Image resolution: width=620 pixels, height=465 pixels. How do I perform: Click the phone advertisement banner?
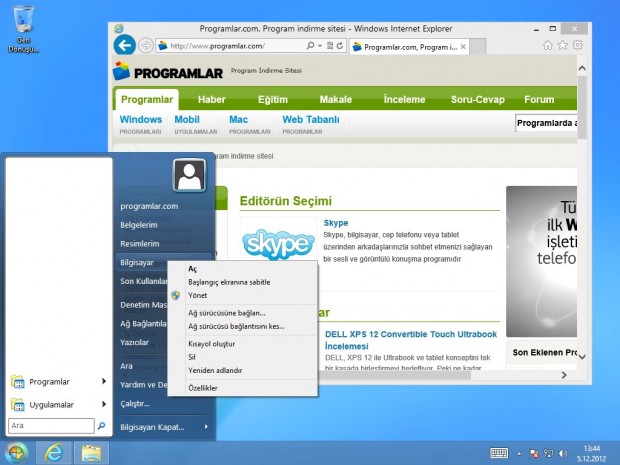pyautogui.click(x=541, y=261)
